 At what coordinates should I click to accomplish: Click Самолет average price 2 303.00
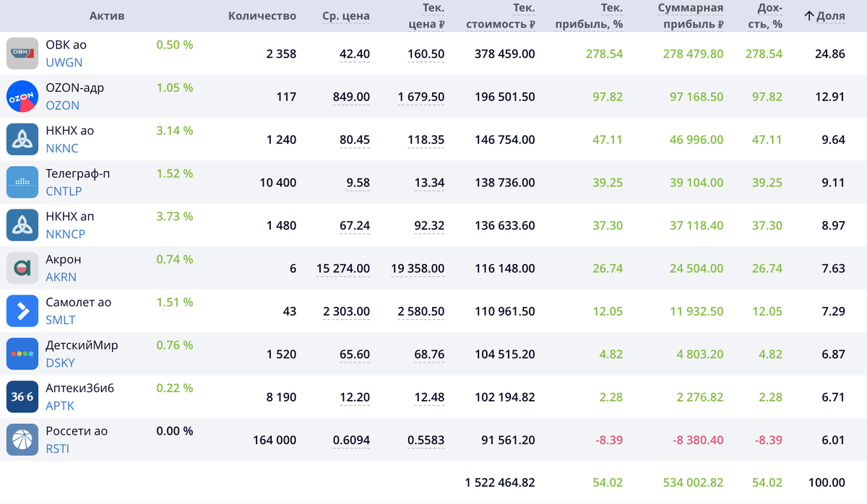pyautogui.click(x=347, y=312)
